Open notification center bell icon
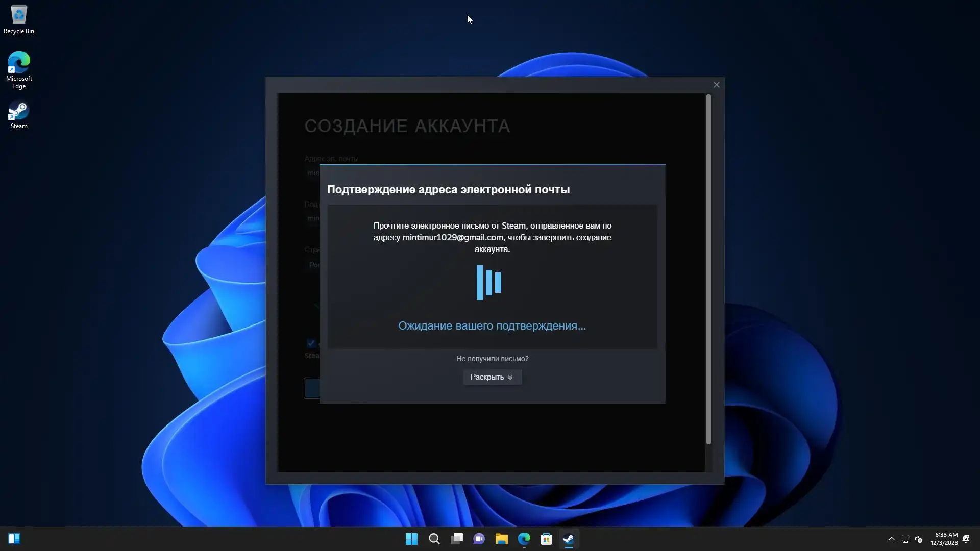980x551 pixels. (966, 539)
